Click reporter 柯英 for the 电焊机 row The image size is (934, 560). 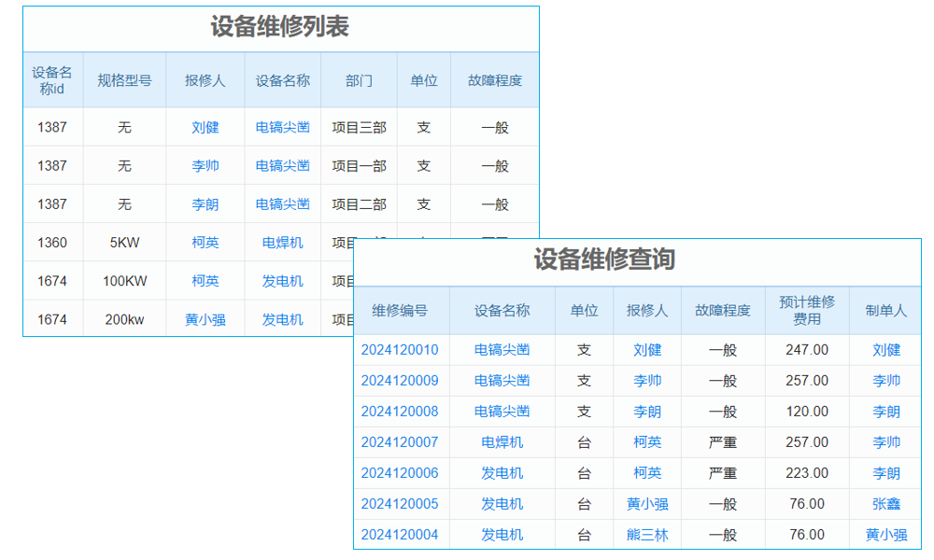click(205, 242)
